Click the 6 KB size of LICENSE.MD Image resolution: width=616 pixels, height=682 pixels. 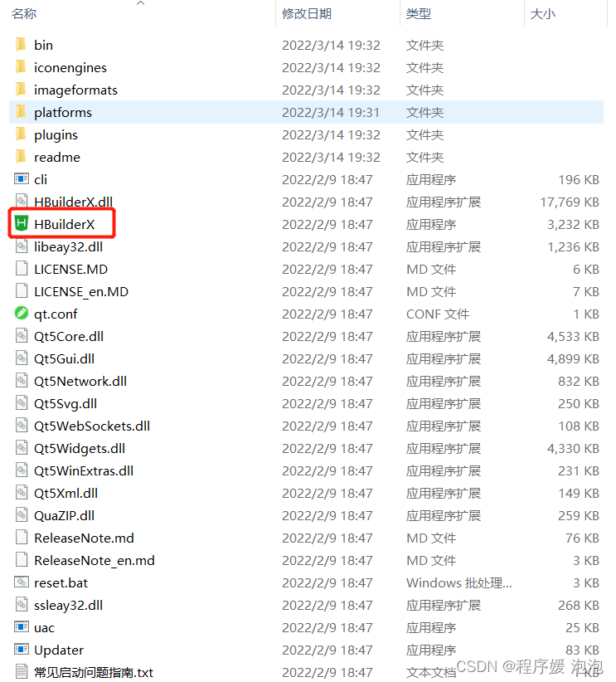(586, 269)
